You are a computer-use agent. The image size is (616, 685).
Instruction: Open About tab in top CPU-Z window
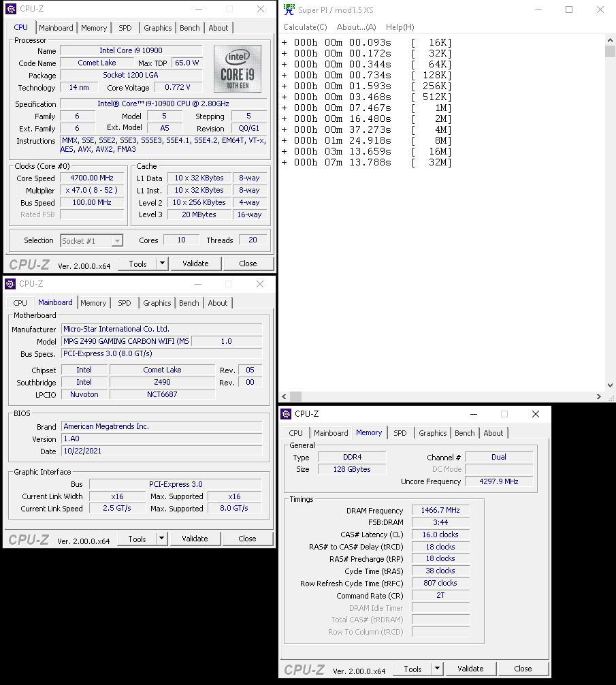(218, 27)
